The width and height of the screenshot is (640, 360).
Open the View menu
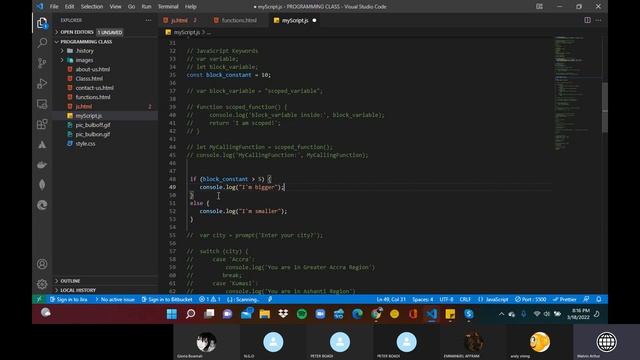(116, 7)
